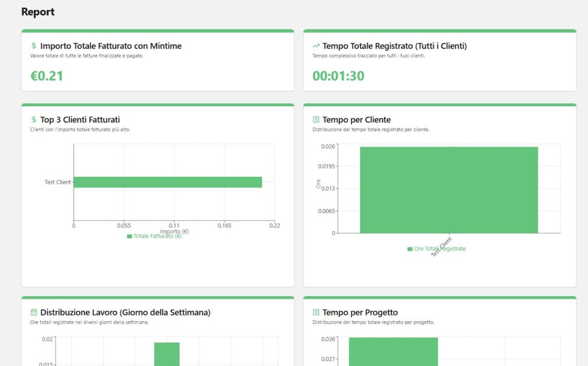Viewport: 588px width, 366px height.
Task: Click the subtitle Distribuzione del tempo totale registrato per progetto
Action: point(373,322)
